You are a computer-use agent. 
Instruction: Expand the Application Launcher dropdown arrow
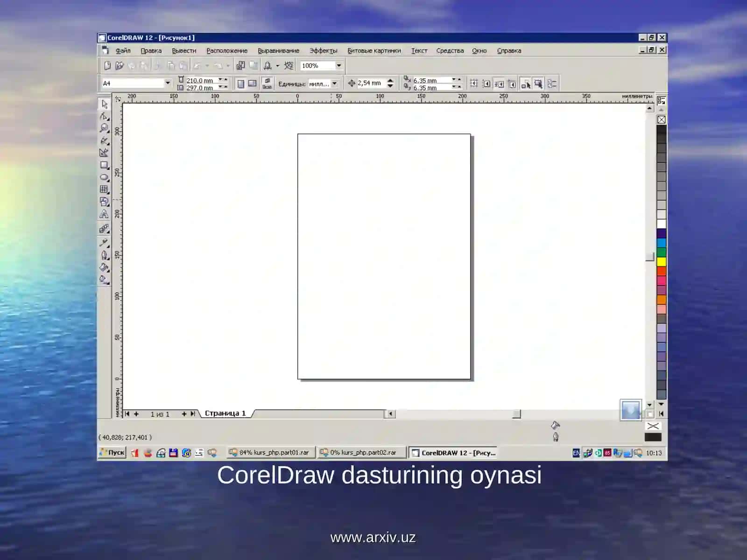[277, 66]
